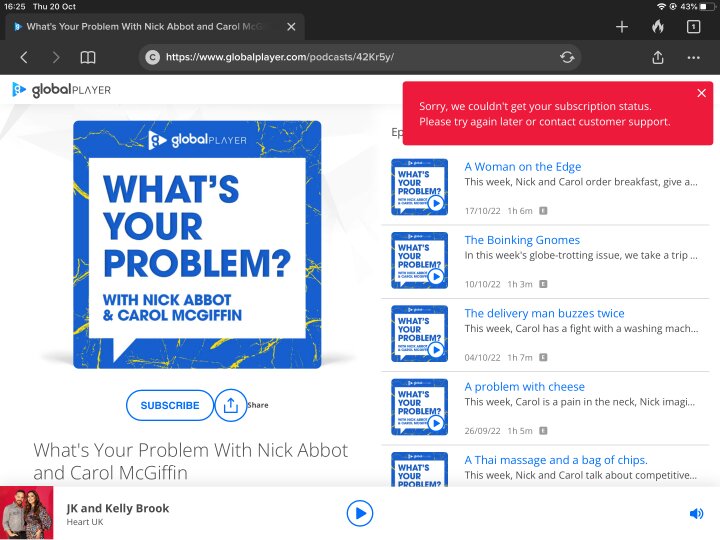Screen dimensions: 720x540
Task: Tap the flame burn-data icon
Action: [658, 27]
